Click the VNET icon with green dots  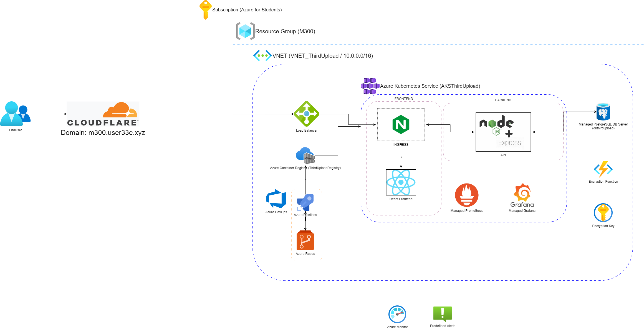(262, 56)
